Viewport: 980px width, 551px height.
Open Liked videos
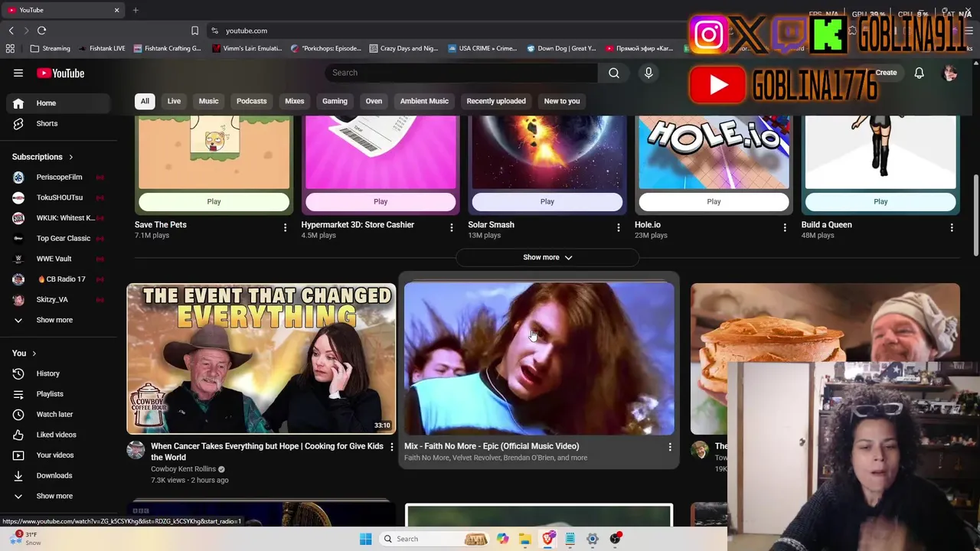point(58,435)
